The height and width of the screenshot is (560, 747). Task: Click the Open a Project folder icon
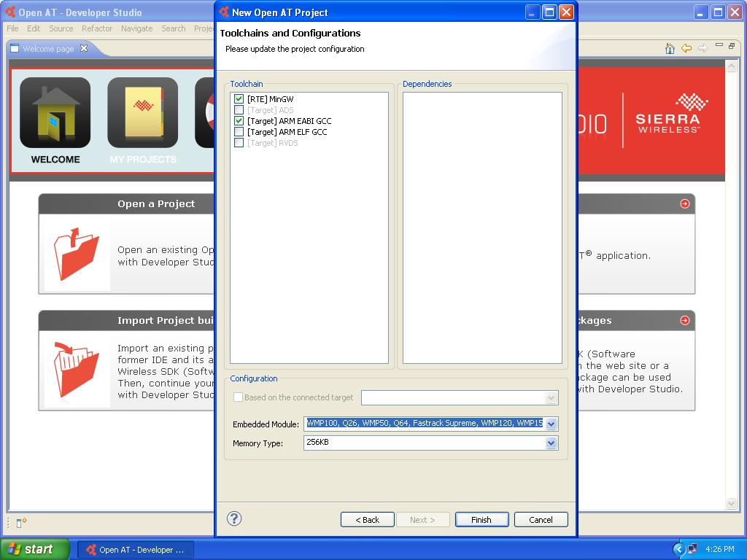(x=76, y=253)
